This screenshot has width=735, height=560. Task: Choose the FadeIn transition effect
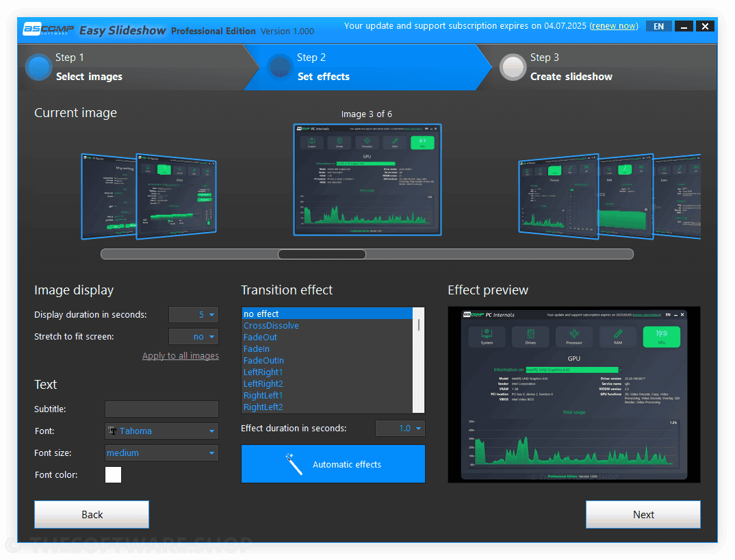pyautogui.click(x=327, y=349)
